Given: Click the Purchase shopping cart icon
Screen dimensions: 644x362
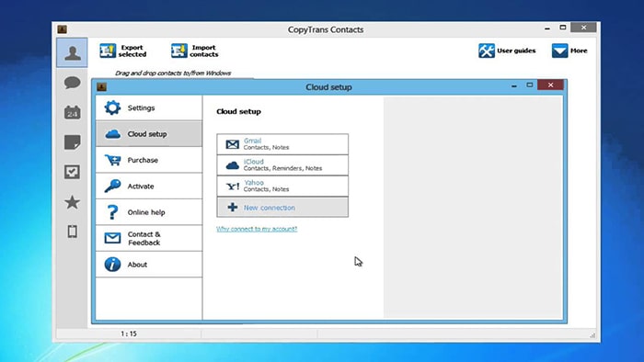Looking at the screenshot, I should (x=112, y=160).
